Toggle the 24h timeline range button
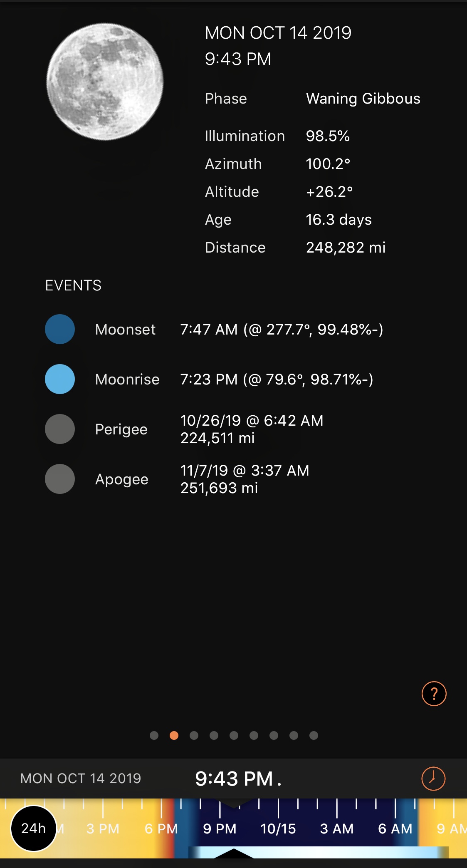The image size is (467, 868). [x=33, y=828]
